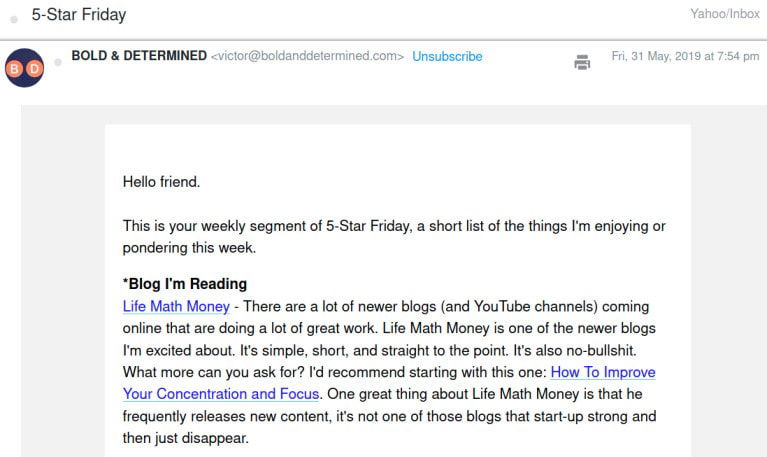Toggle the grey dot beside the 5-Star Friday subject

[14, 19]
